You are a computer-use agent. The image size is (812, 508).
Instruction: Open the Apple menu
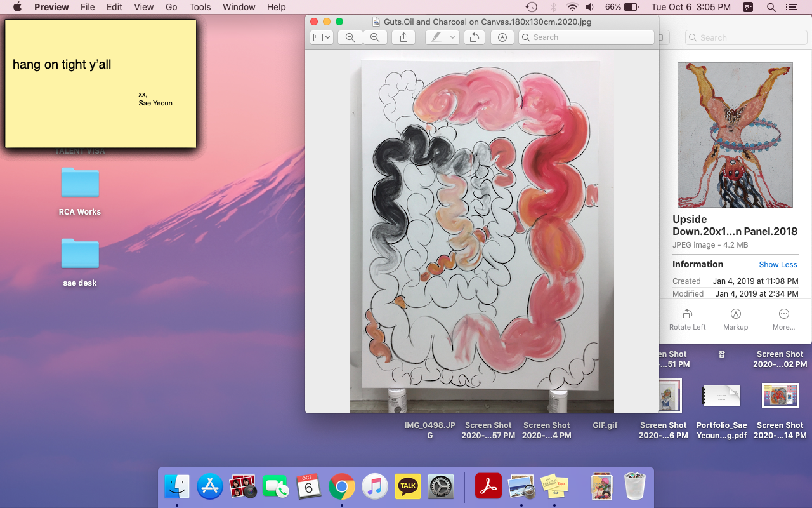click(17, 7)
